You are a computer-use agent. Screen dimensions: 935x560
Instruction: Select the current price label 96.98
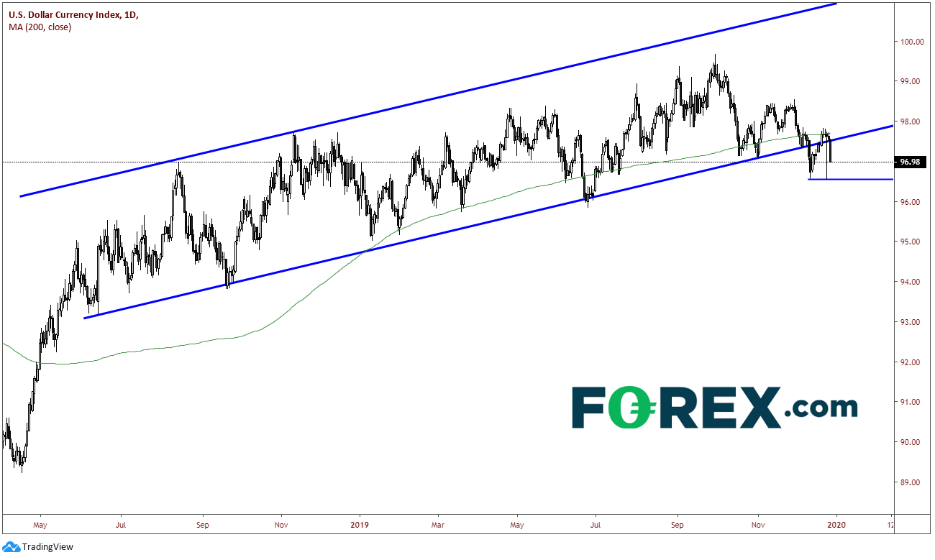pos(912,162)
